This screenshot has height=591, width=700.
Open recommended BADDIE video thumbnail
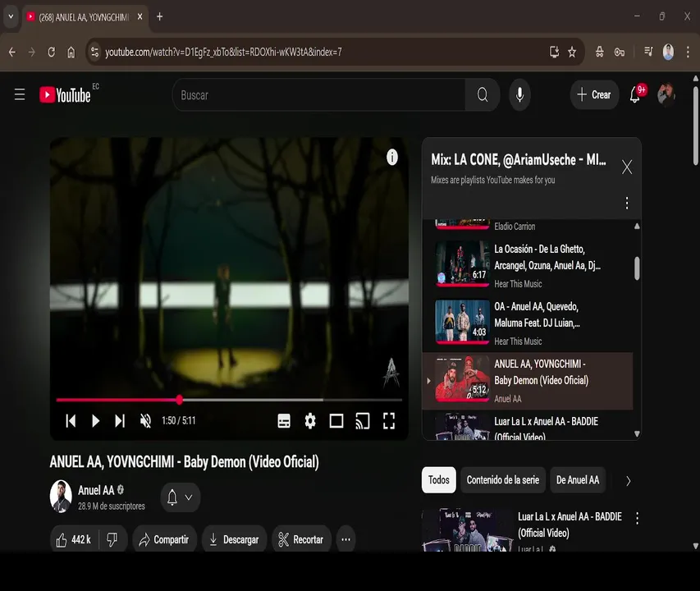click(468, 531)
